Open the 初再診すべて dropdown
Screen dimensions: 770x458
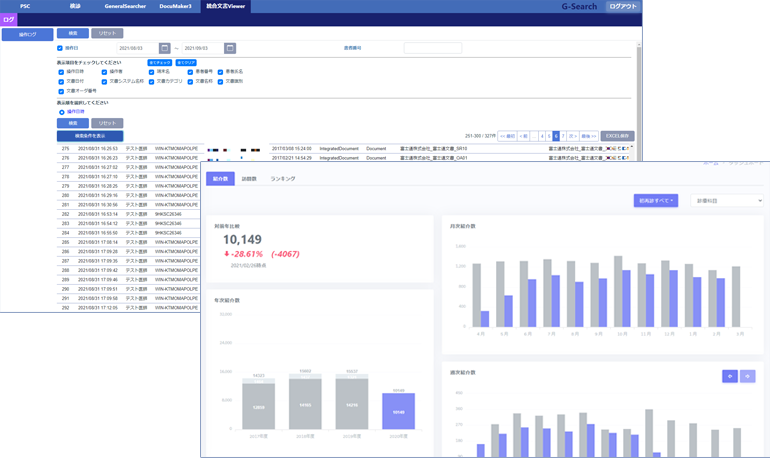[656, 200]
